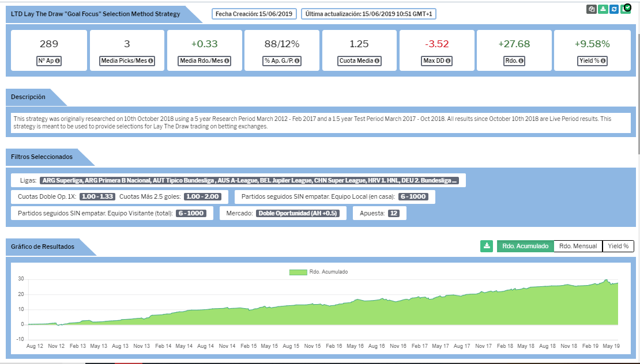Click the Feb 16 axis label
640x364 pixels.
[334, 346]
